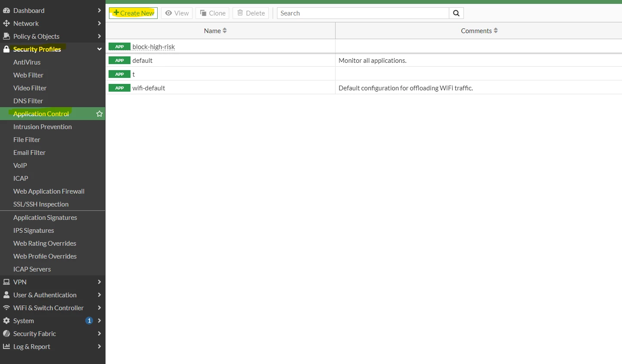
Task: Expand the System menu chevron
Action: (100, 321)
